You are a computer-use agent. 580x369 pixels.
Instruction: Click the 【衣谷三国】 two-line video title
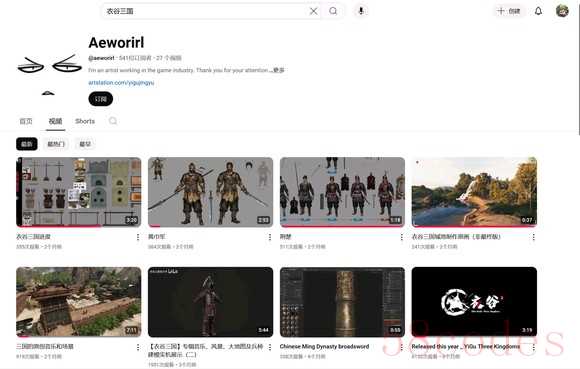(206, 351)
